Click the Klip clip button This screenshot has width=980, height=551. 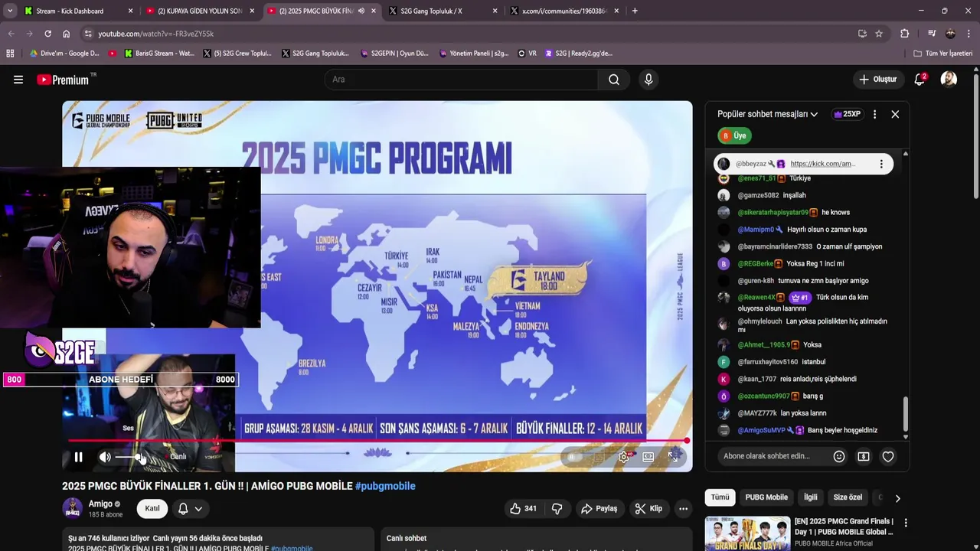pyautogui.click(x=648, y=508)
